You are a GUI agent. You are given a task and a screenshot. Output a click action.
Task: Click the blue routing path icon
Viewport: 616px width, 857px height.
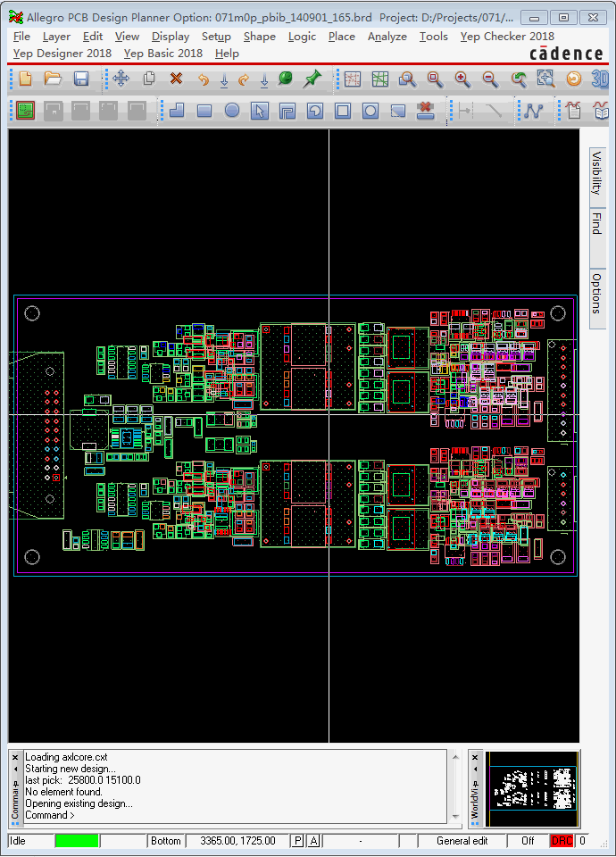point(533,111)
